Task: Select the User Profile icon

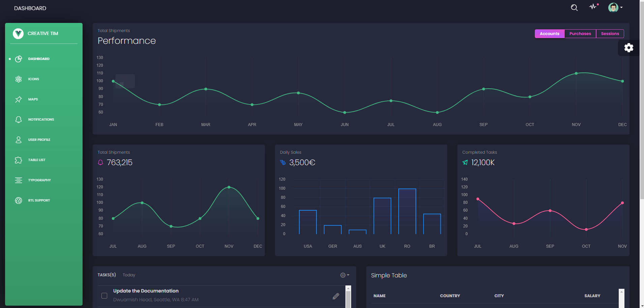Action: [x=19, y=140]
